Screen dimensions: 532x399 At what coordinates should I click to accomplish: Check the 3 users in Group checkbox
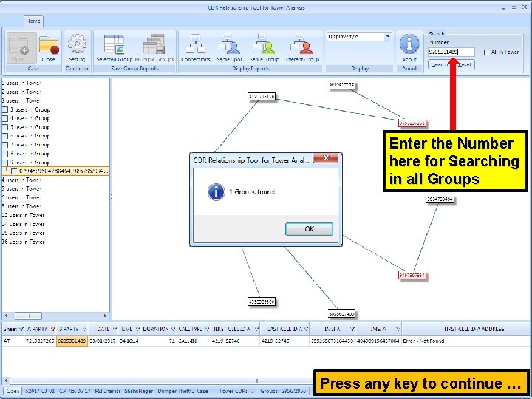click(x=5, y=109)
